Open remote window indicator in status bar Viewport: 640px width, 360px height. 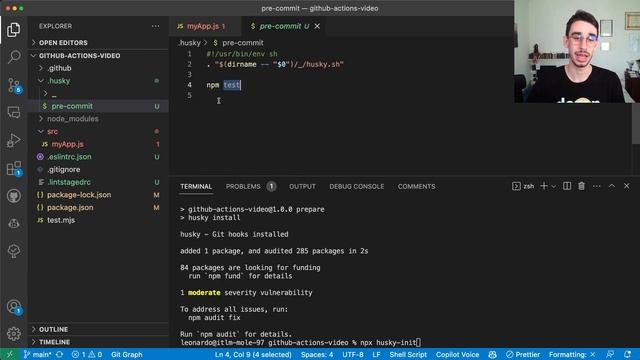click(9, 354)
